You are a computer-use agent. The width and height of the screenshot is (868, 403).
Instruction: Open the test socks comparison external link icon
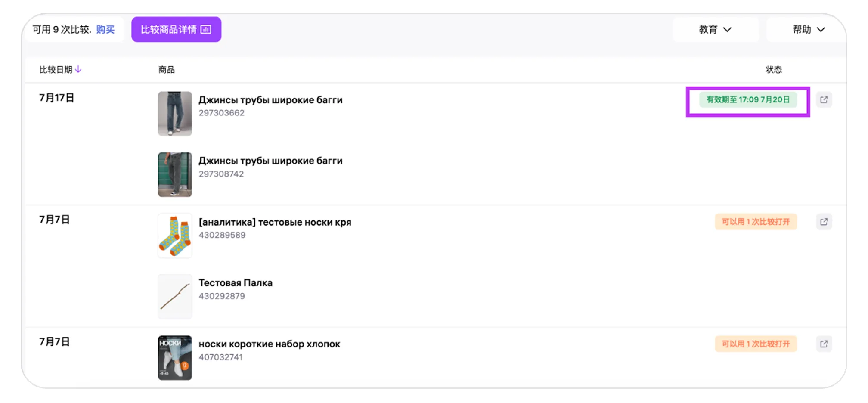(824, 222)
